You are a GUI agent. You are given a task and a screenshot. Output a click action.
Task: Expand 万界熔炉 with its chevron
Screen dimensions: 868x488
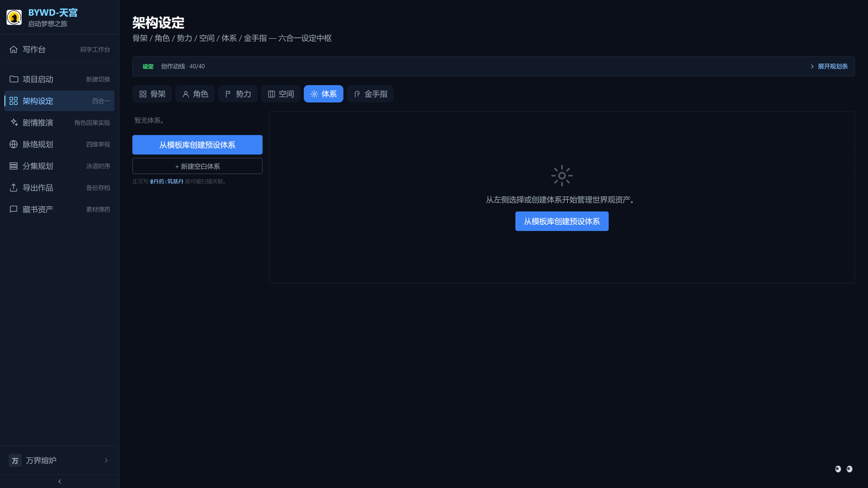106,460
